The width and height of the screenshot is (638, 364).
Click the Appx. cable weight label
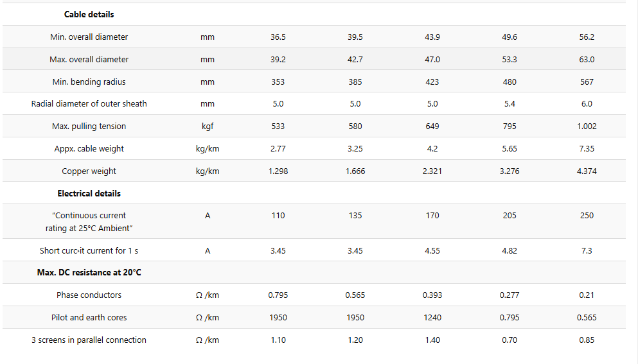pos(89,149)
